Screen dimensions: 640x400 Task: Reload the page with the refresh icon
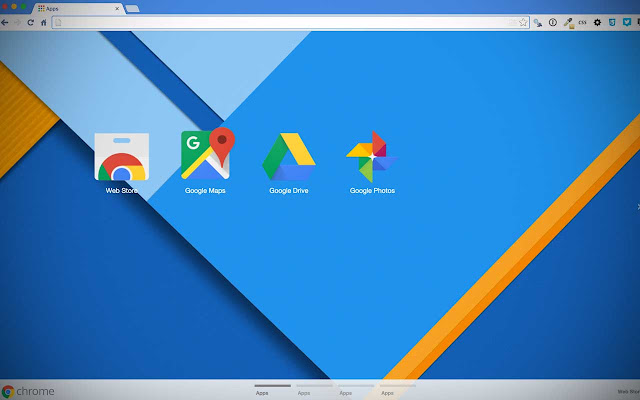click(31, 22)
